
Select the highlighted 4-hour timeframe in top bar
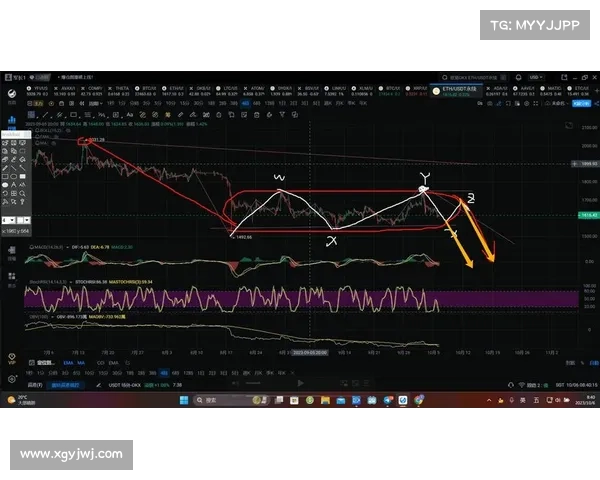(x=245, y=103)
